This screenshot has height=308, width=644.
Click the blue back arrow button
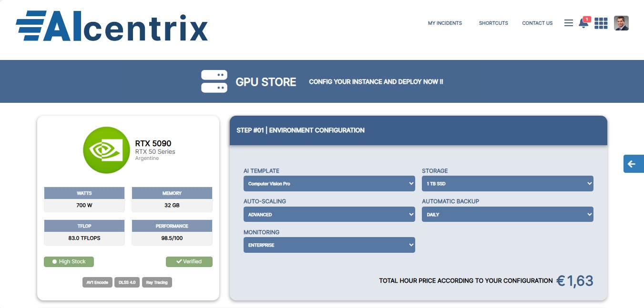tap(633, 164)
